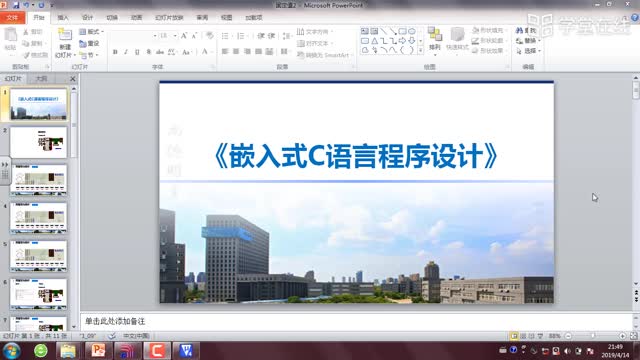Align text right in paragraph group
The image size is (640, 360).
coord(247,51)
